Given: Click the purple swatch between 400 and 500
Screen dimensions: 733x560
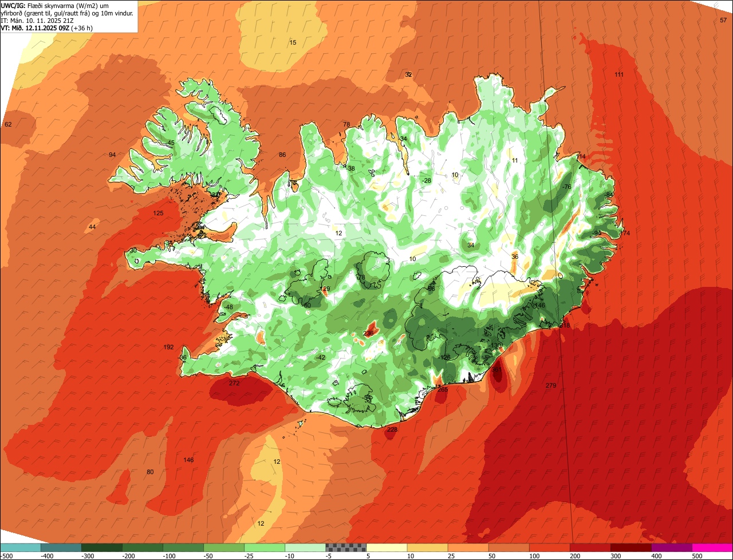Looking at the screenshot, I should (671, 547).
